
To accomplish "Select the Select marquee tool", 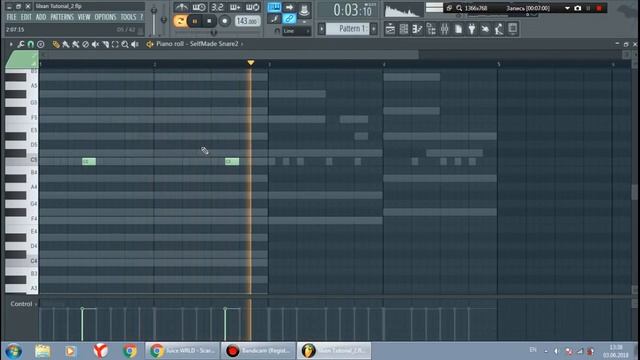I will point(115,44).
